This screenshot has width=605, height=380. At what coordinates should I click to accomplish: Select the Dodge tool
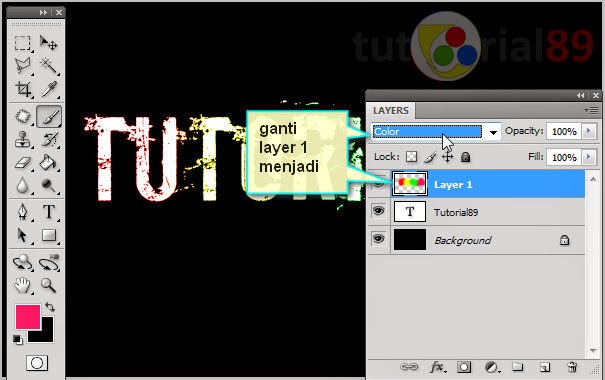(x=49, y=186)
